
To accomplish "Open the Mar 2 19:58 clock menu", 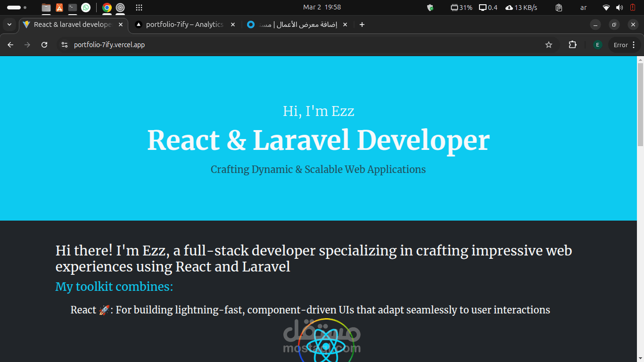I will (x=322, y=8).
